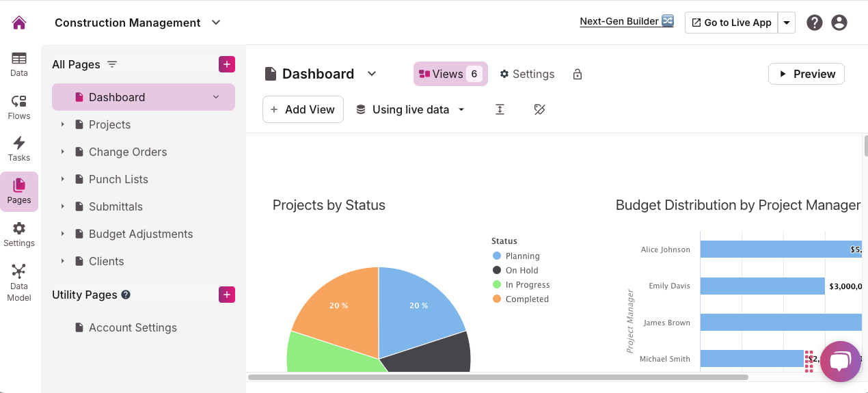Click the page lock icon

coord(578,74)
